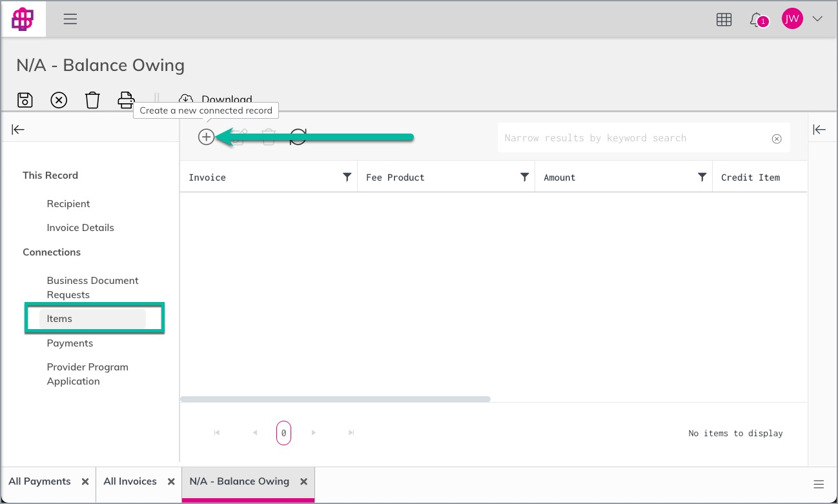Switch to the All Invoices tab
838x504 pixels.
(130, 481)
